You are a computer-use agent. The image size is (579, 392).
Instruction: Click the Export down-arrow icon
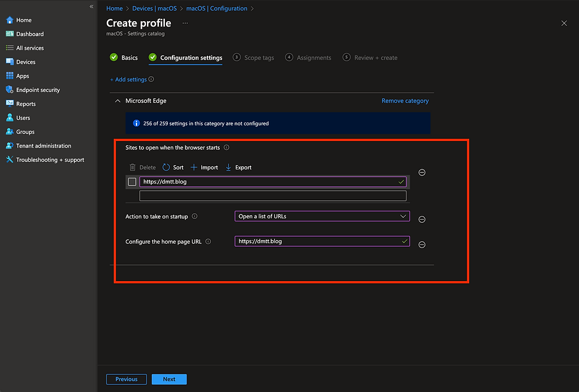(x=228, y=167)
